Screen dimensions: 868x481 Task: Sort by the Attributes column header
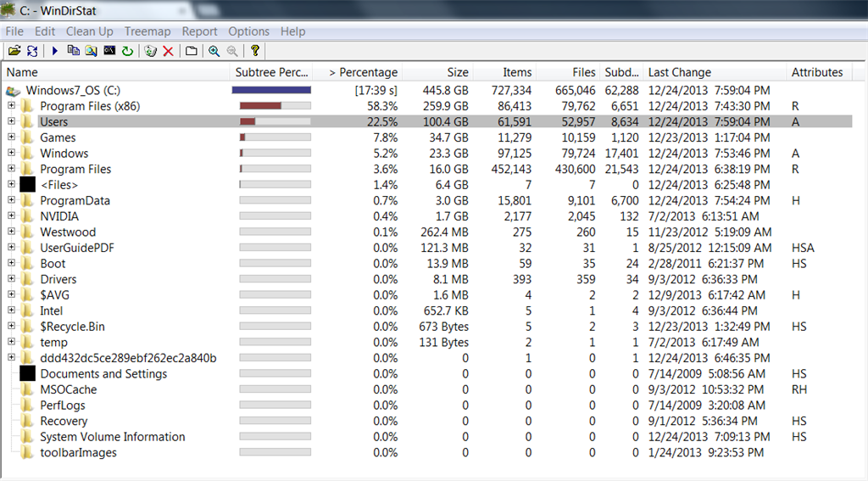click(819, 73)
